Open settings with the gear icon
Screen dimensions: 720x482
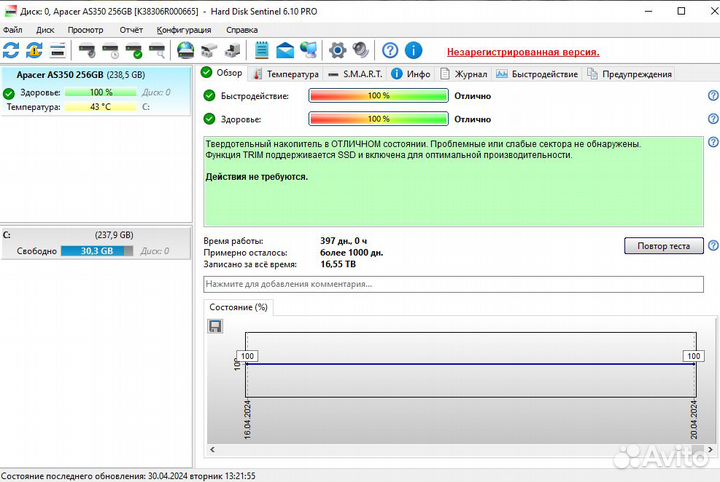coord(338,50)
